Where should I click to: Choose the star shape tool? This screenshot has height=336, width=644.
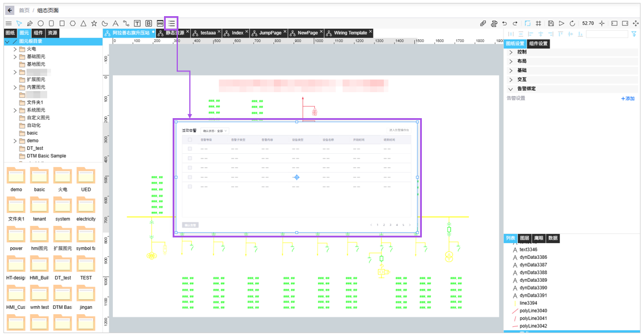pyautogui.click(x=94, y=23)
